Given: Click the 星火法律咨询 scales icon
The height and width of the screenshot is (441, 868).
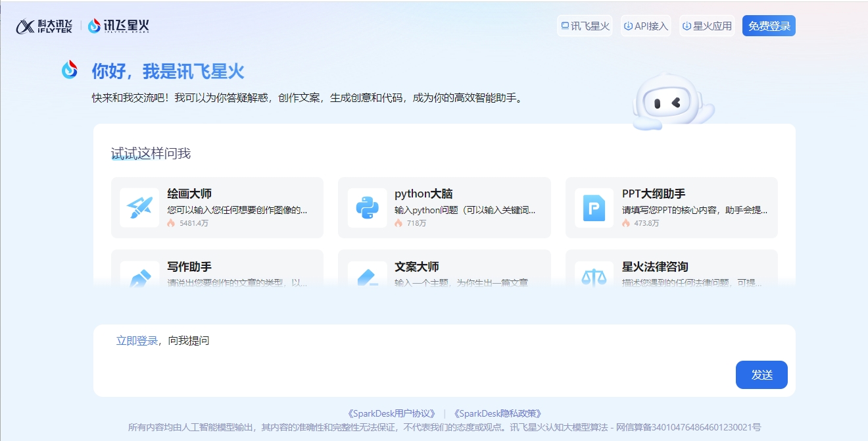Looking at the screenshot, I should [594, 276].
